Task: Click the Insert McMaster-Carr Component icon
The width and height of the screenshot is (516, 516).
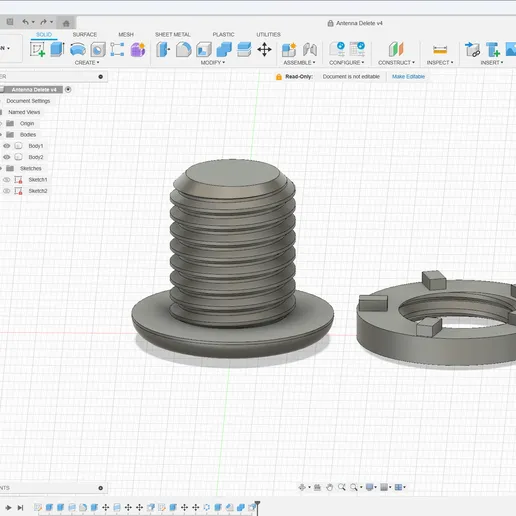Action: coord(493,49)
